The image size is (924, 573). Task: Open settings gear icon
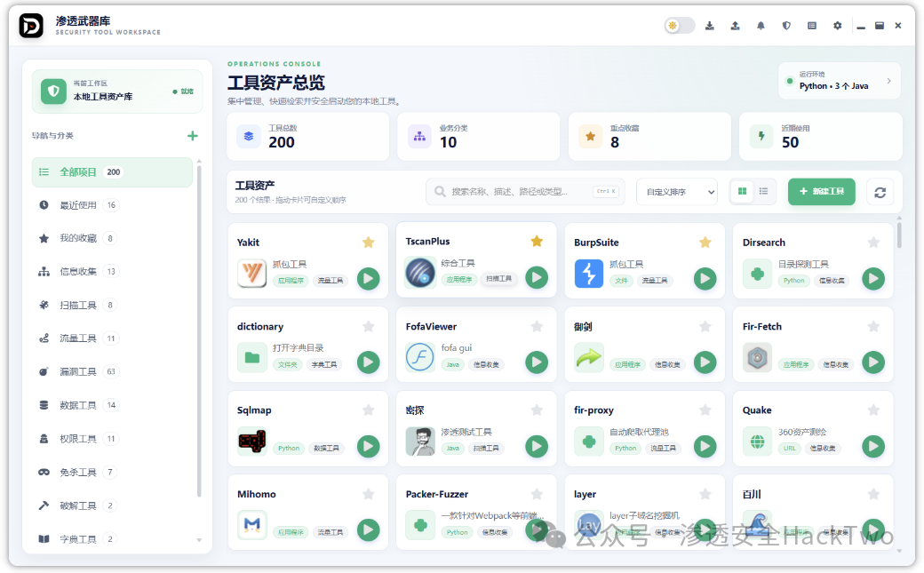[x=837, y=26]
